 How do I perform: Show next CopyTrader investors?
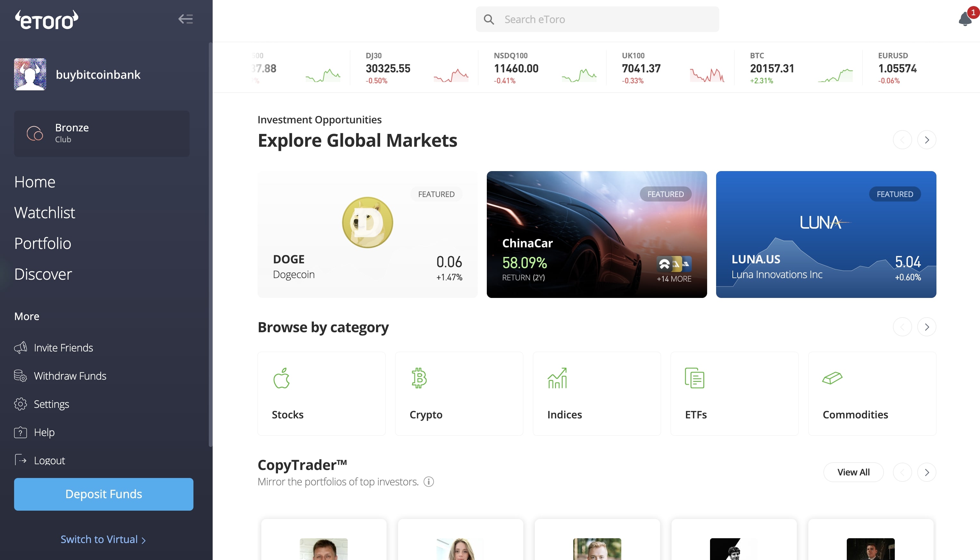coord(927,472)
